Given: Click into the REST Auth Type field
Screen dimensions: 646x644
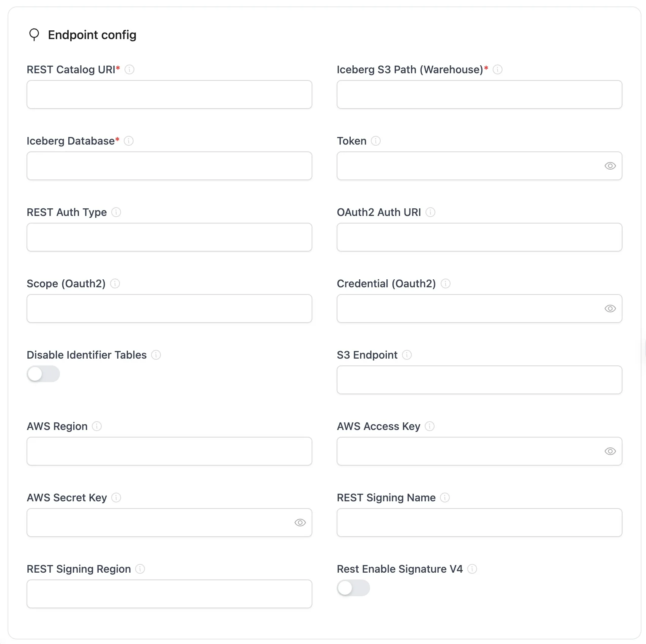Looking at the screenshot, I should coord(169,237).
